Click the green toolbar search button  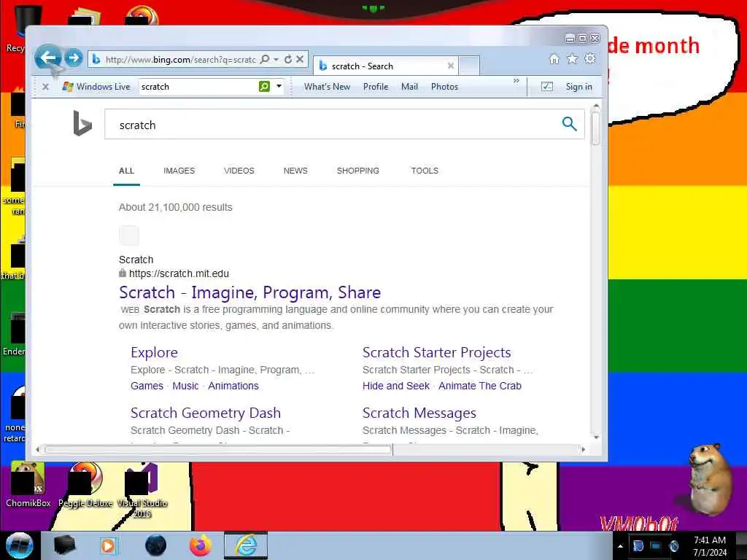pos(264,86)
